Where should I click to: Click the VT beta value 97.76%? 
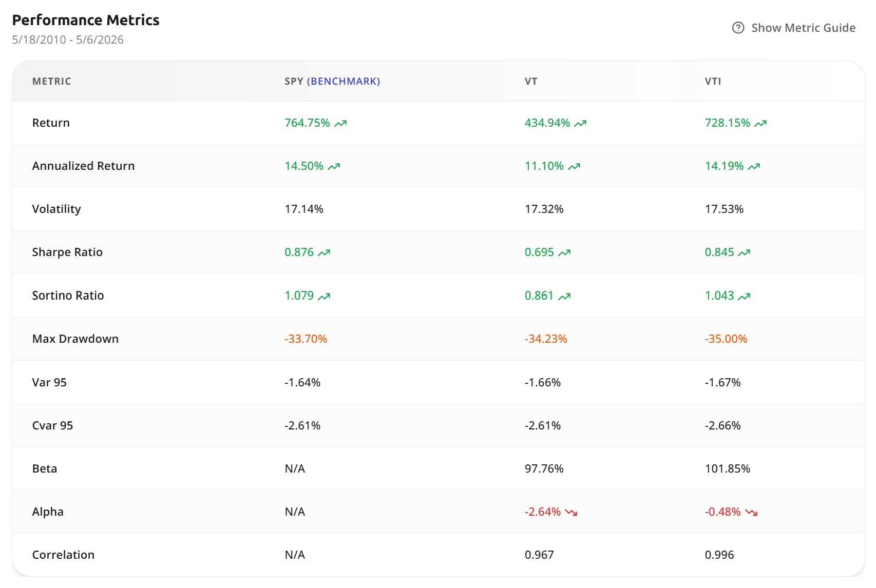pyautogui.click(x=544, y=468)
